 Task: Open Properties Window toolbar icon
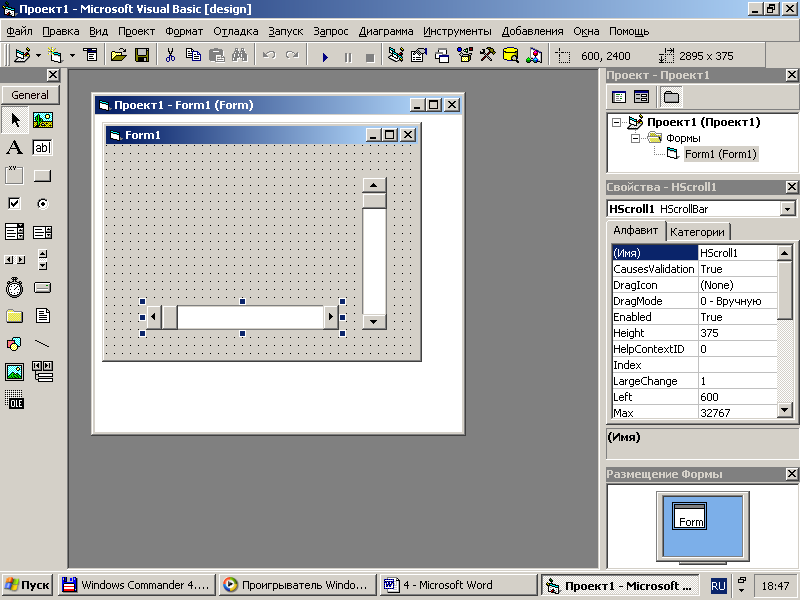click(418, 55)
